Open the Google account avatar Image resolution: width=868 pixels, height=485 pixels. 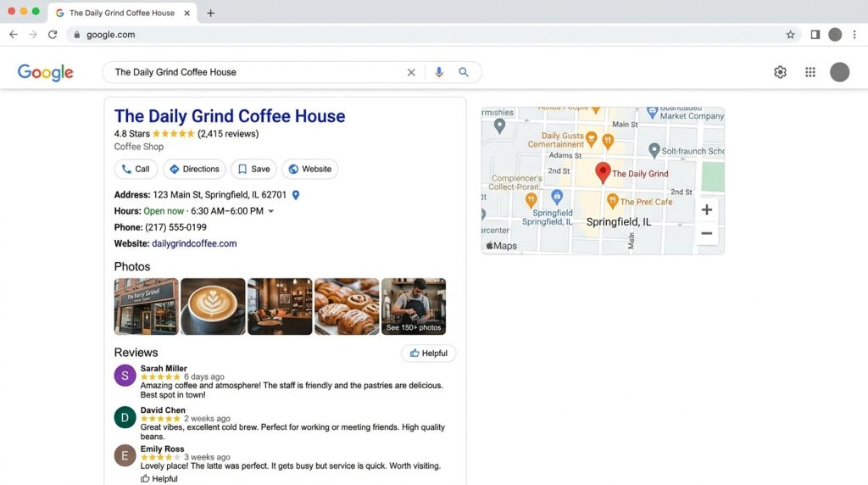pyautogui.click(x=840, y=72)
